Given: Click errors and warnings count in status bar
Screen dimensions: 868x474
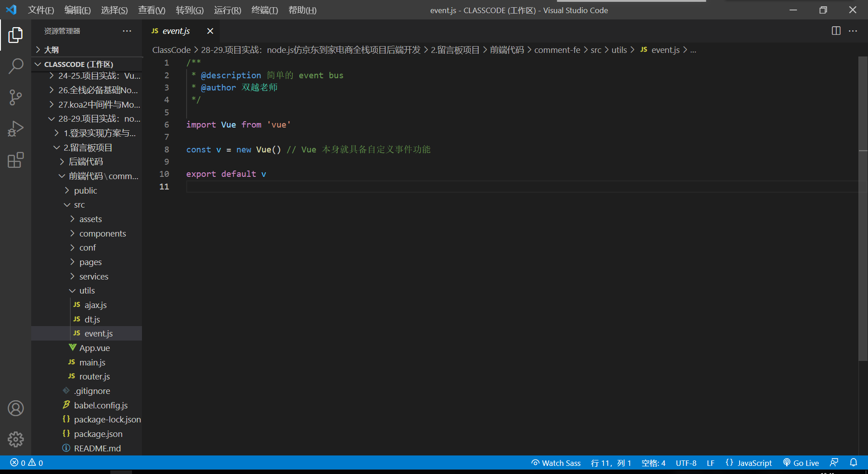Looking at the screenshot, I should (27, 463).
